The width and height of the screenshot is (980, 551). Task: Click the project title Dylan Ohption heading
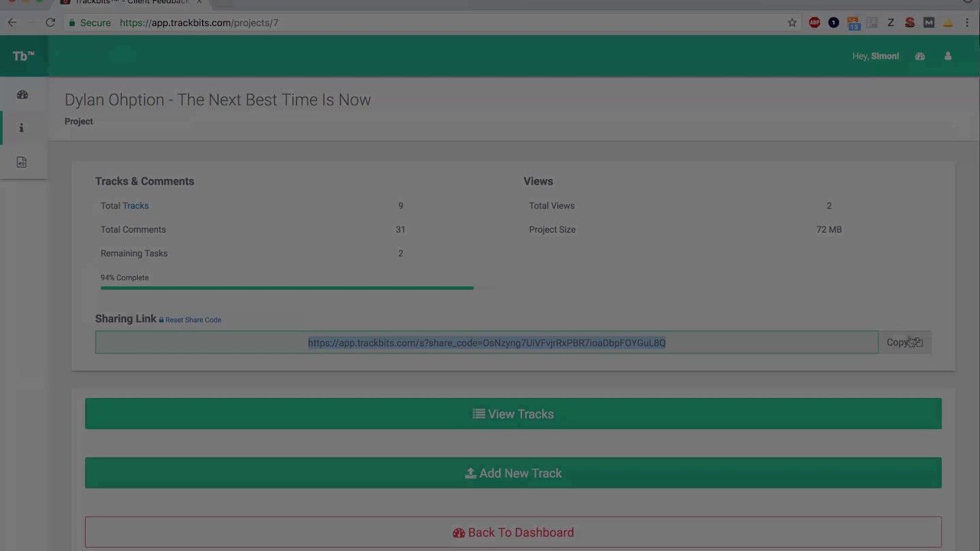point(217,99)
